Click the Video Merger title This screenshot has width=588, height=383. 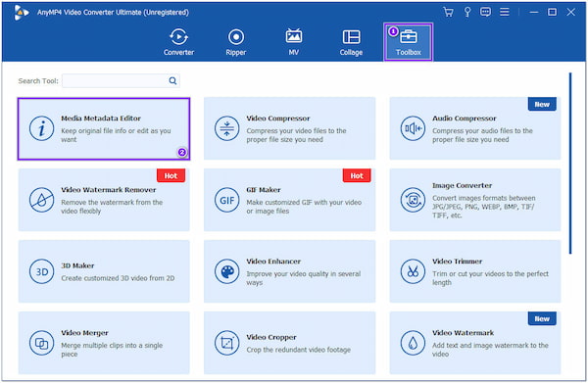click(84, 333)
